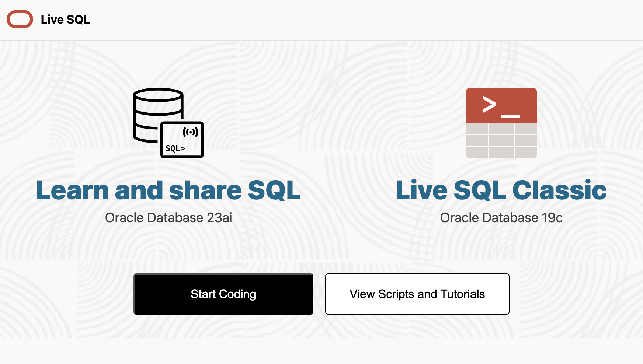
Task: Open View Scripts and Tutorials
Action: tap(417, 294)
